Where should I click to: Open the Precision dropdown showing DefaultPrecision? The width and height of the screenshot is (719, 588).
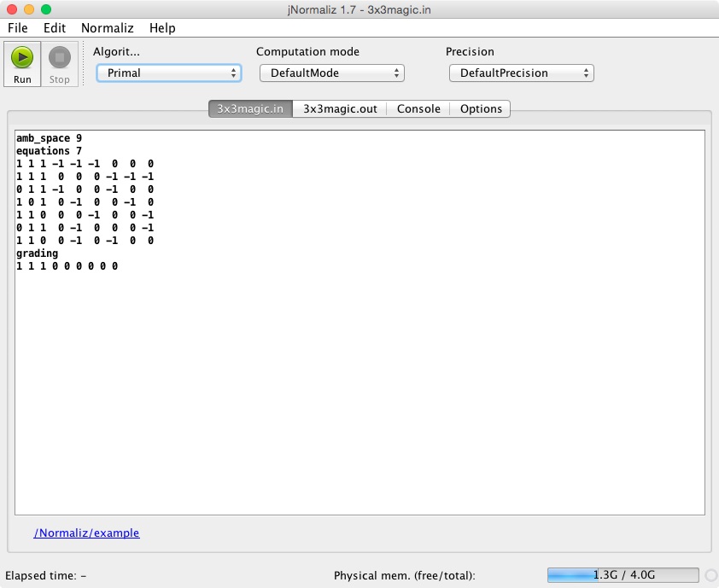(521, 73)
